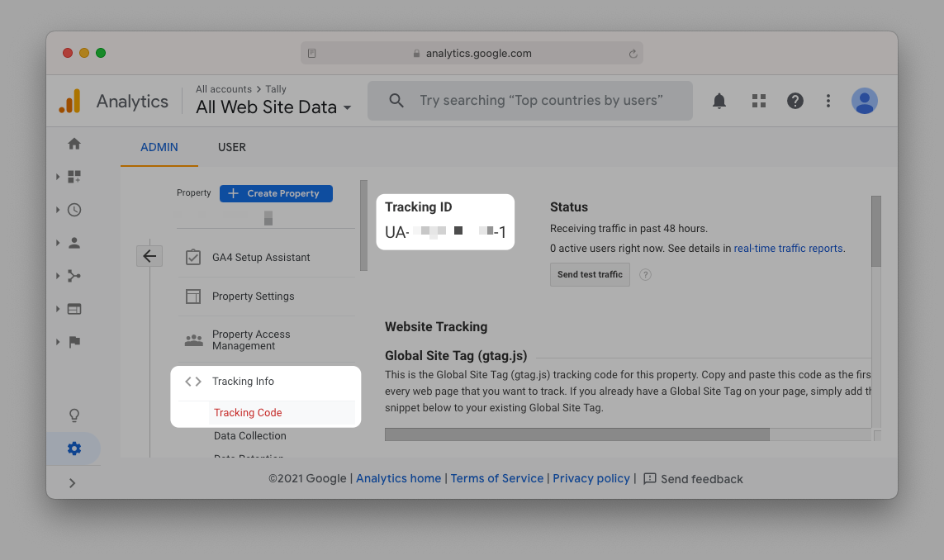Viewport: 944px width, 560px height.
Task: Expand the Audience section arrow
Action: click(x=58, y=243)
